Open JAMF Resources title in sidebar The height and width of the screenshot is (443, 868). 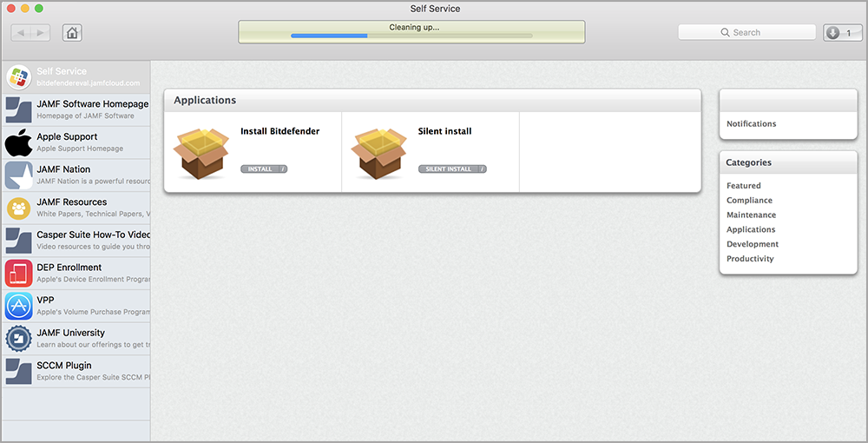[71, 202]
